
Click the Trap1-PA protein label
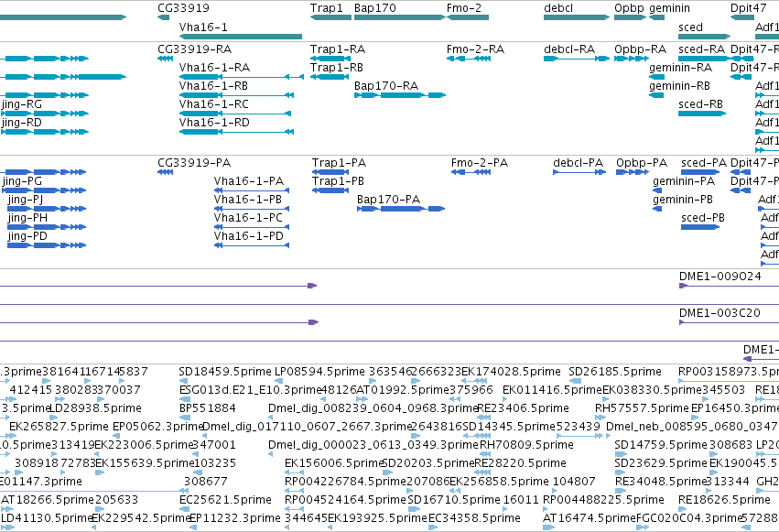click(x=340, y=163)
